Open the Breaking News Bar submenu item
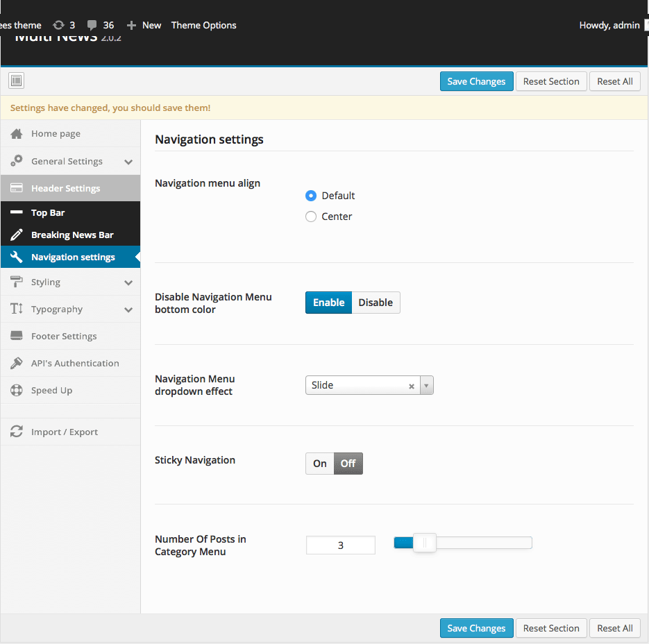 72,235
